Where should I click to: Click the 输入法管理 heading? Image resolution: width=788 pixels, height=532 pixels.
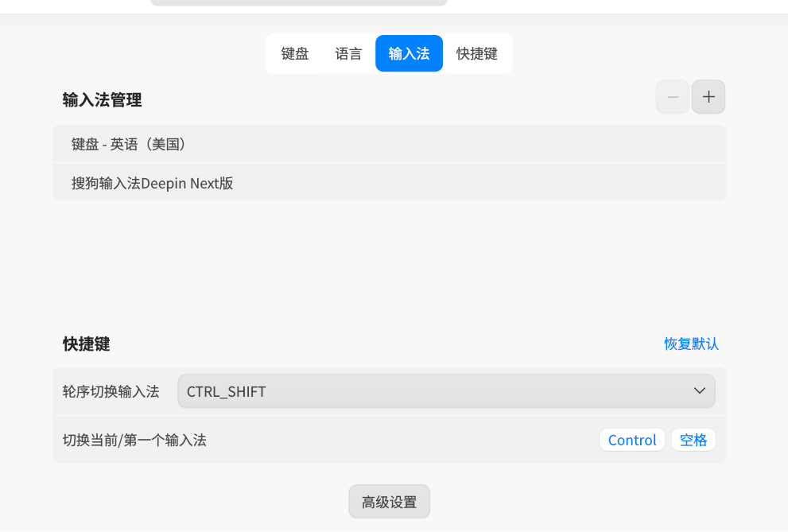click(102, 99)
